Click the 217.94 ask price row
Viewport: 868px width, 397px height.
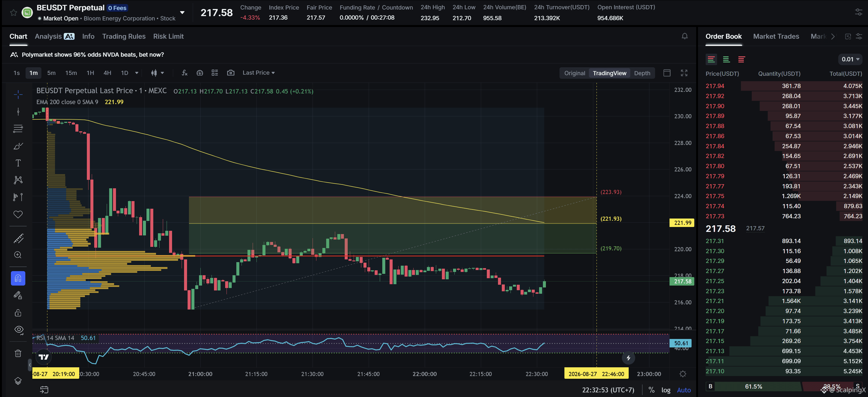pyautogui.click(x=784, y=86)
